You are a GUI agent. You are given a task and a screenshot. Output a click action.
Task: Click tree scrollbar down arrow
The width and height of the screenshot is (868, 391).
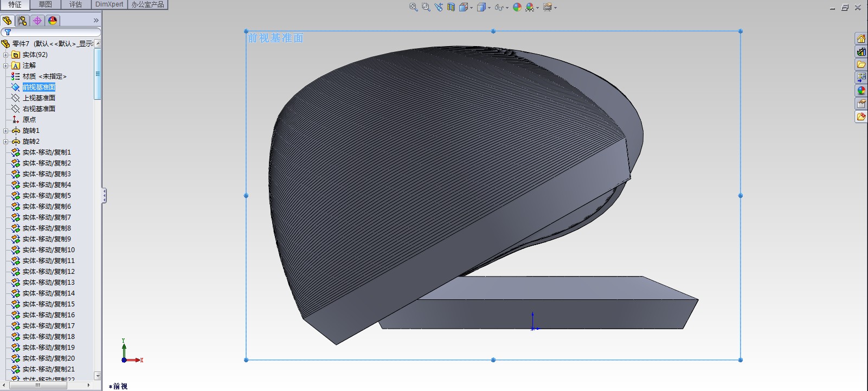[98, 375]
